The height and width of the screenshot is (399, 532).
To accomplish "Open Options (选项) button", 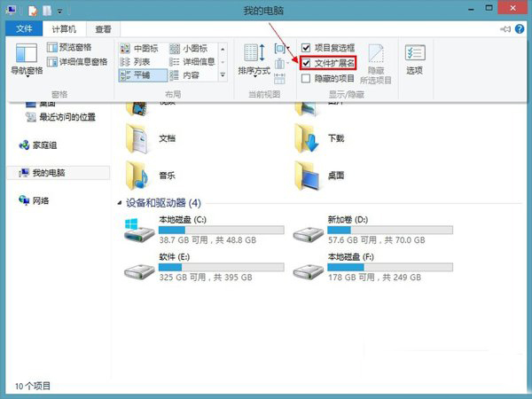I will (415, 59).
